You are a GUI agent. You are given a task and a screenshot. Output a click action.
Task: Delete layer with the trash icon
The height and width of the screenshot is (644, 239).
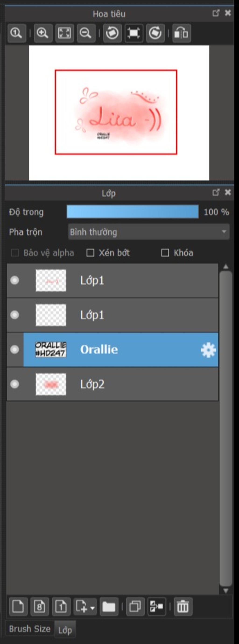[183, 606]
